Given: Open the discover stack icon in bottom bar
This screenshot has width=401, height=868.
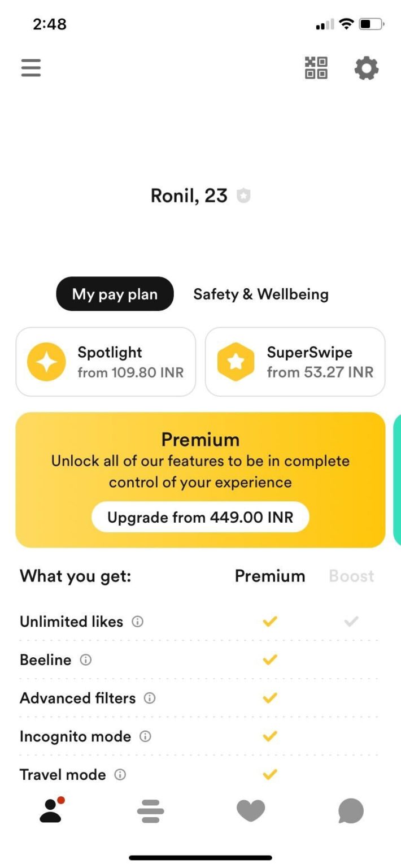Looking at the screenshot, I should (x=150, y=810).
